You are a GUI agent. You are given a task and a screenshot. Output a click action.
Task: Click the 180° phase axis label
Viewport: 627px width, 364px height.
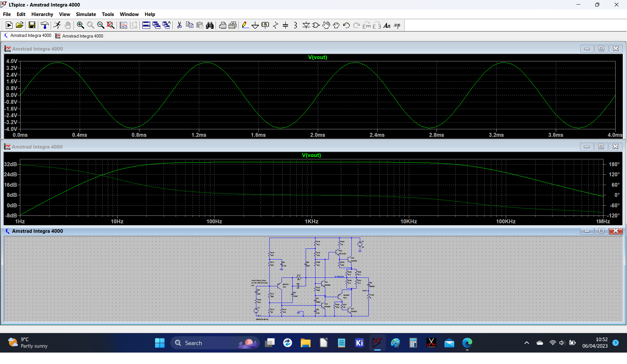(614, 164)
